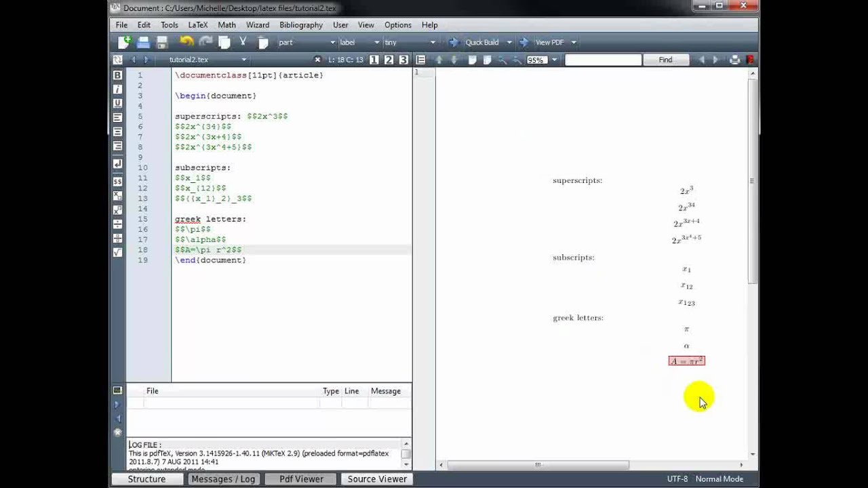Open the Math menu

tap(226, 24)
